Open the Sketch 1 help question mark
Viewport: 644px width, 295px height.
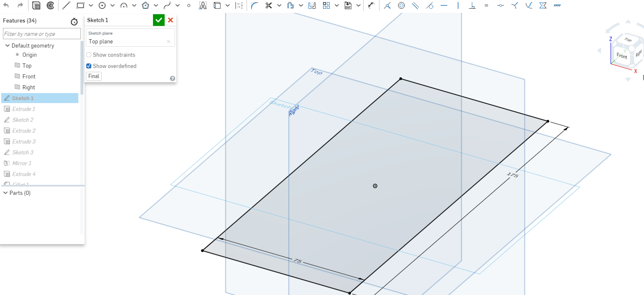[173, 78]
